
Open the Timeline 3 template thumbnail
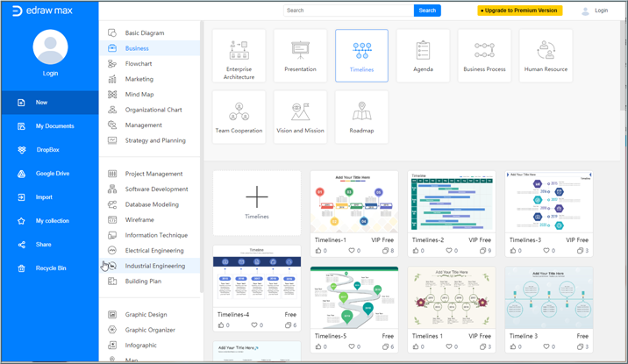tap(549, 298)
